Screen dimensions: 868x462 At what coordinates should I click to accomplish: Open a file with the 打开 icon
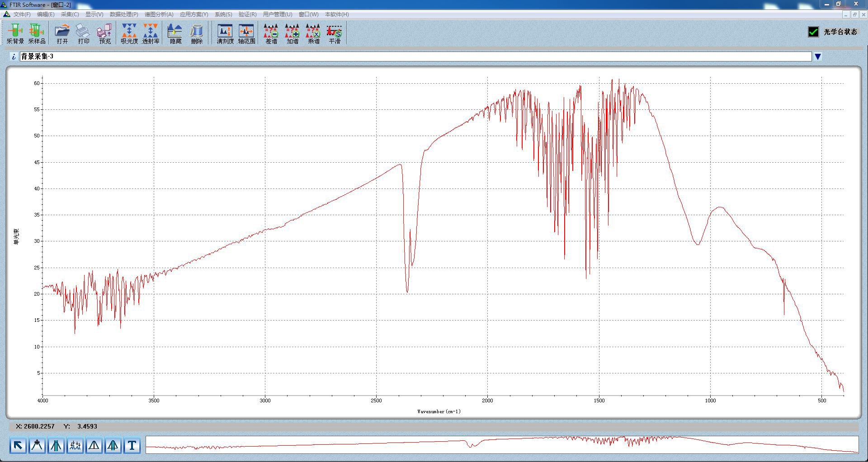pos(62,33)
